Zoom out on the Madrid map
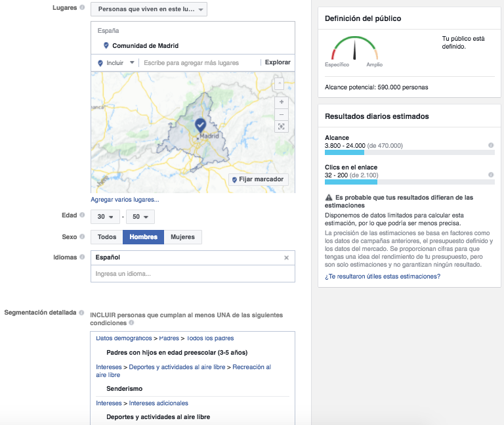 click(282, 114)
